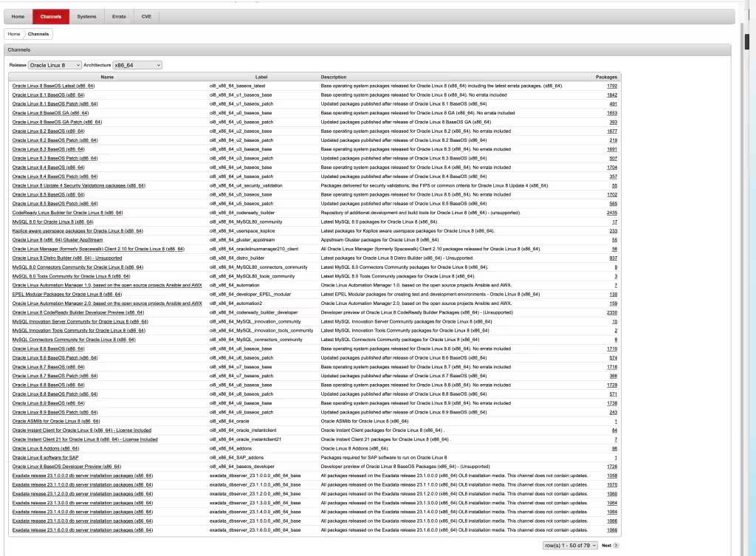Screen dimensions: 756x556
Task: Open Oracle Linux 8.5 BaseOS Patch channel
Action: (55, 204)
